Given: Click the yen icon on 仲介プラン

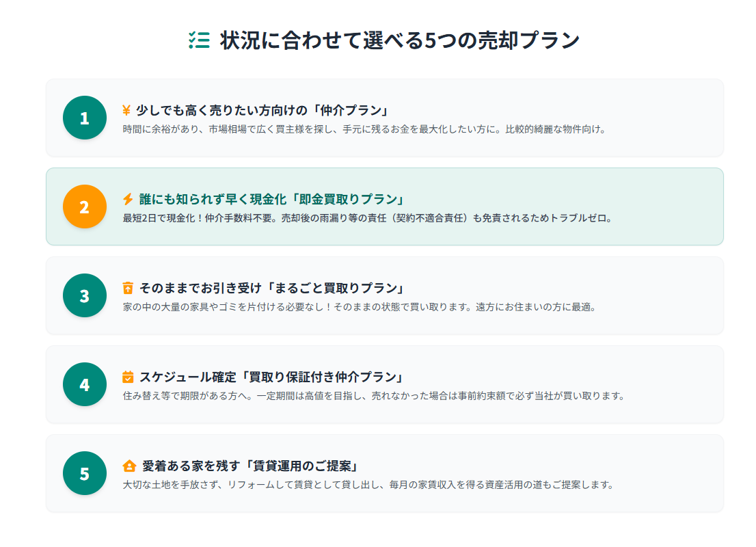Looking at the screenshot, I should click(x=126, y=111).
